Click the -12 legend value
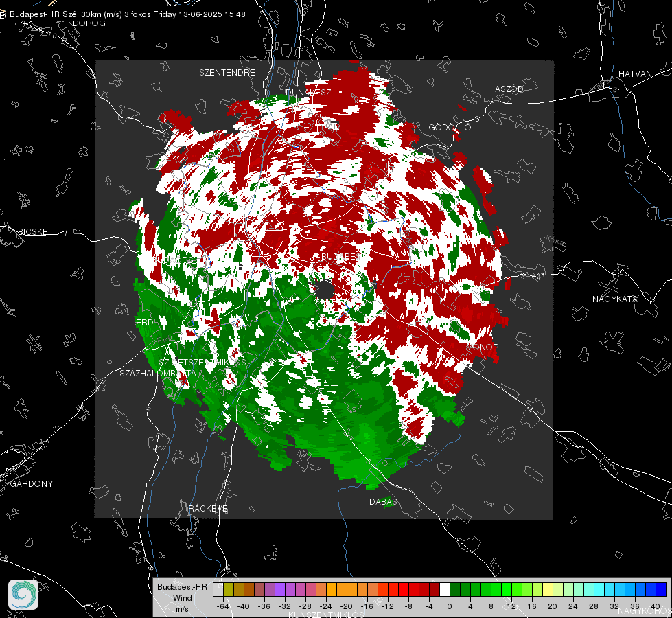The image size is (672, 618). [x=387, y=606]
